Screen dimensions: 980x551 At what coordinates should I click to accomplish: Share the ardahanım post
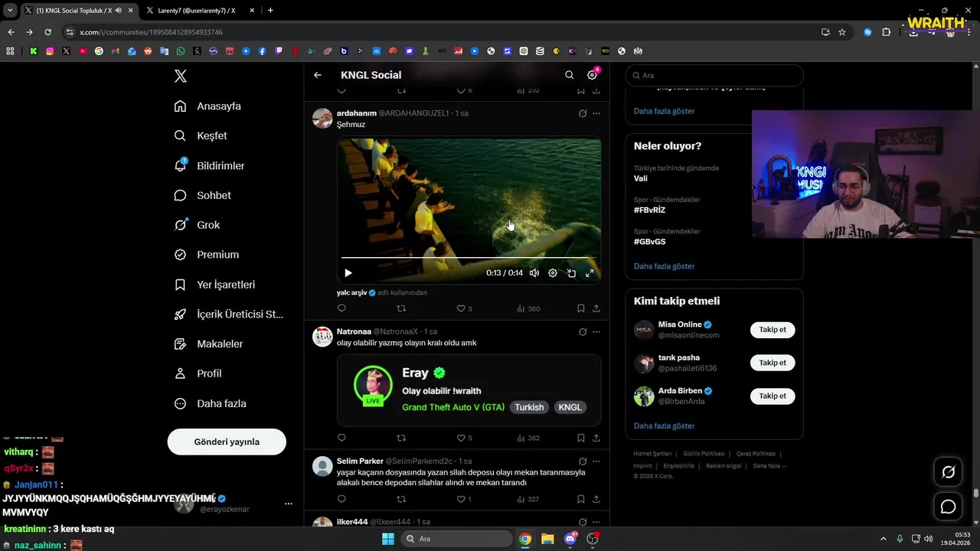596,308
